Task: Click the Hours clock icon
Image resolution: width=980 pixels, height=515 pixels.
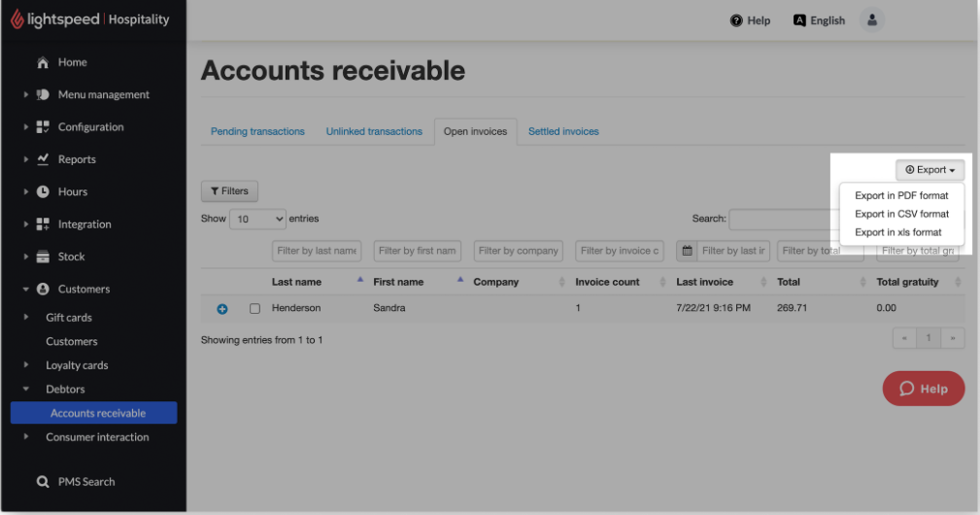Action: point(43,192)
